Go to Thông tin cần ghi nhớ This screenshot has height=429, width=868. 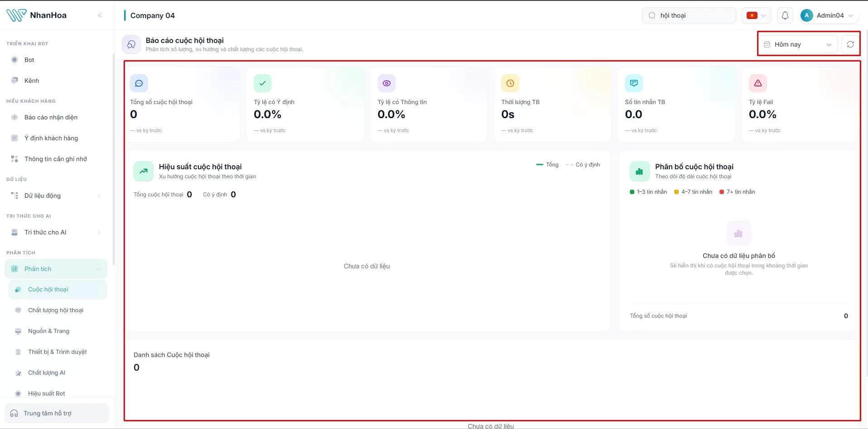click(56, 159)
